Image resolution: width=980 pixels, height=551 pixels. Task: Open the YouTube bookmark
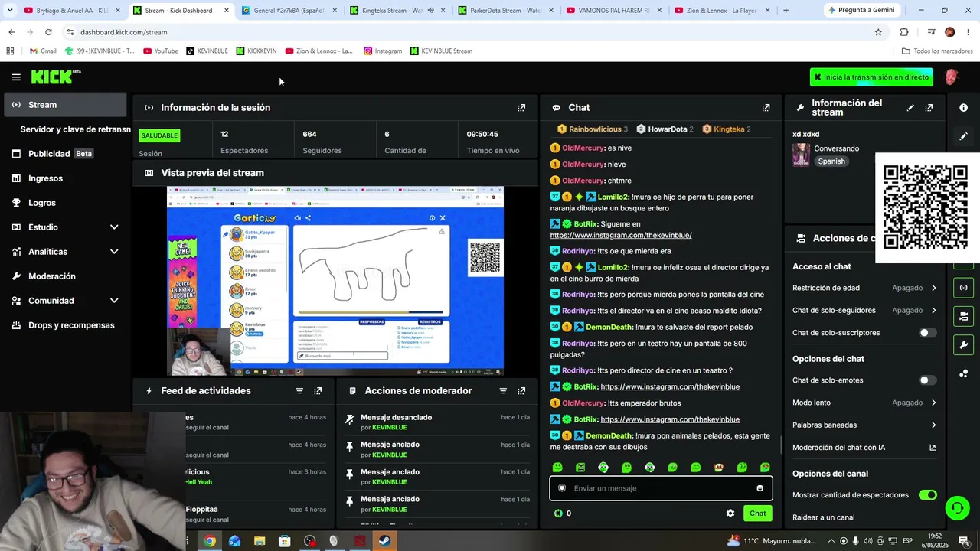coord(160,51)
